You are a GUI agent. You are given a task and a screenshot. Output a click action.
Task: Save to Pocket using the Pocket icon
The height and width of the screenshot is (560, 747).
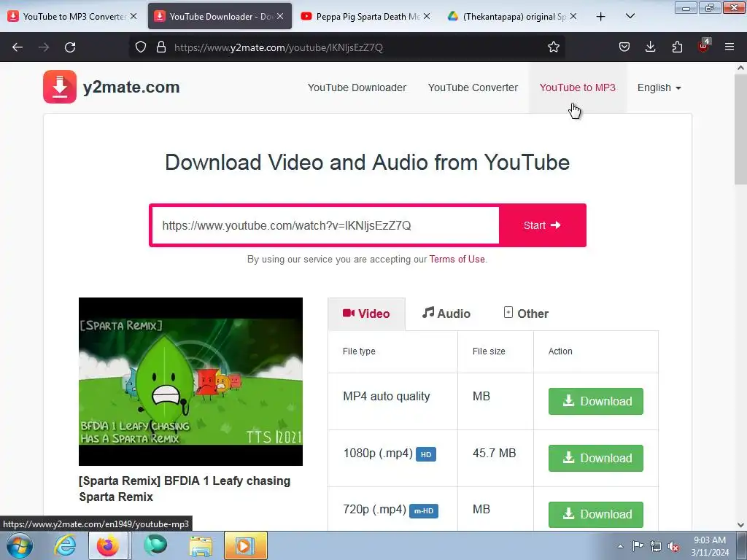tap(624, 47)
